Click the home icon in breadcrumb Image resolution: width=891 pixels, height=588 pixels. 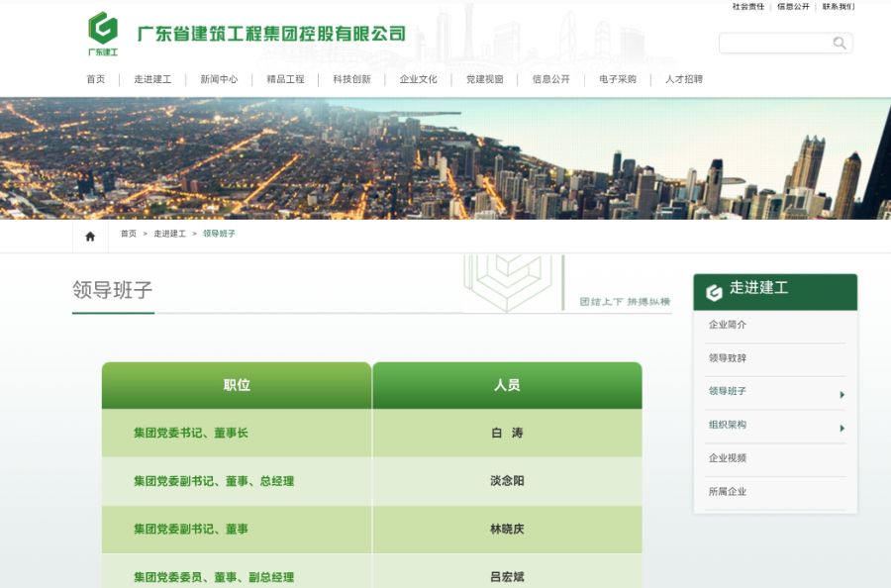90,237
